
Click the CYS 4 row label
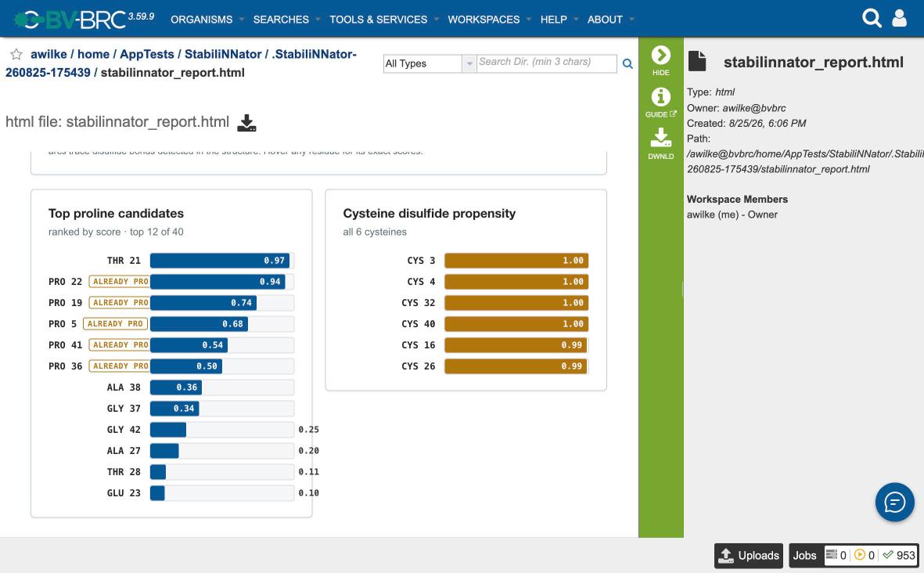(421, 282)
